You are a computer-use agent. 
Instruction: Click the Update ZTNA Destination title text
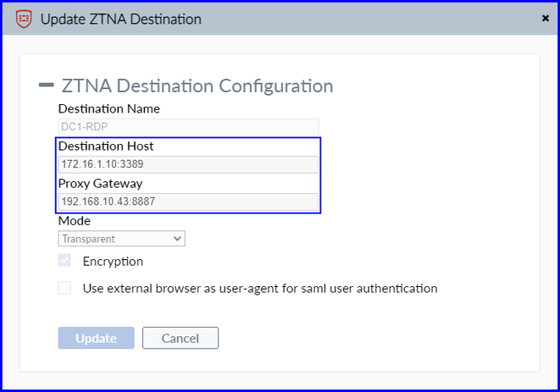(121, 18)
